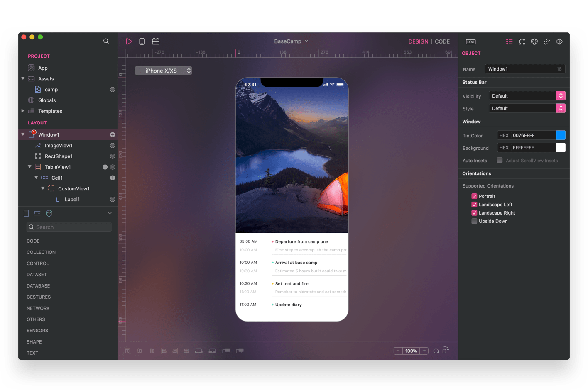Collapse the Assets folder triangle

pos(23,78)
